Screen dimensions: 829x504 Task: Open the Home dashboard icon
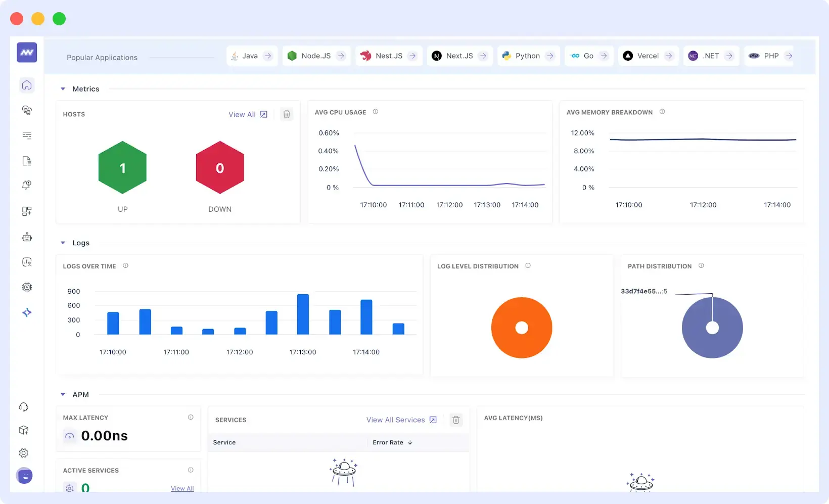[26, 85]
